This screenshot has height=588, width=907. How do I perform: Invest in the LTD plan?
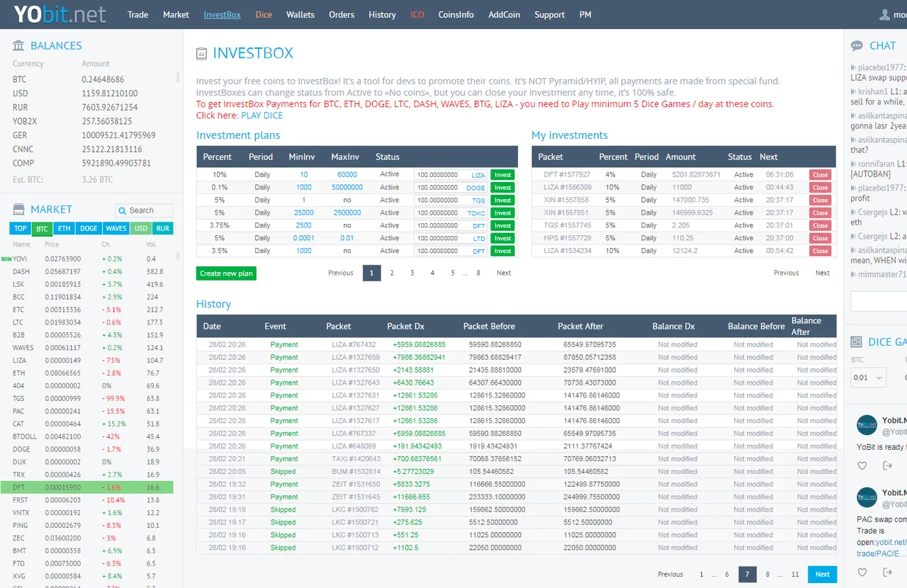502,239
